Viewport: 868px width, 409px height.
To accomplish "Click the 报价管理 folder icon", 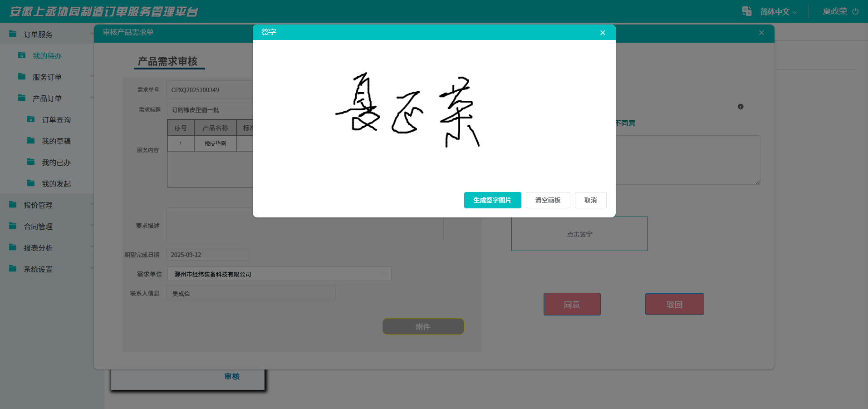I will pos(11,204).
